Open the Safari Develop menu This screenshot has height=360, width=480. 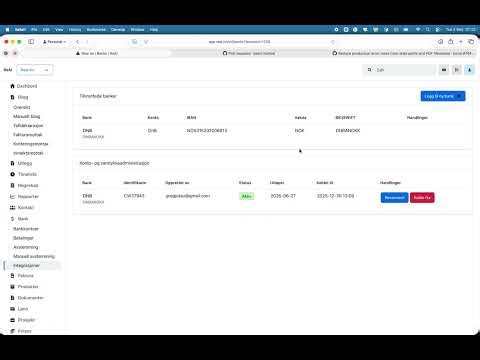[118, 29]
